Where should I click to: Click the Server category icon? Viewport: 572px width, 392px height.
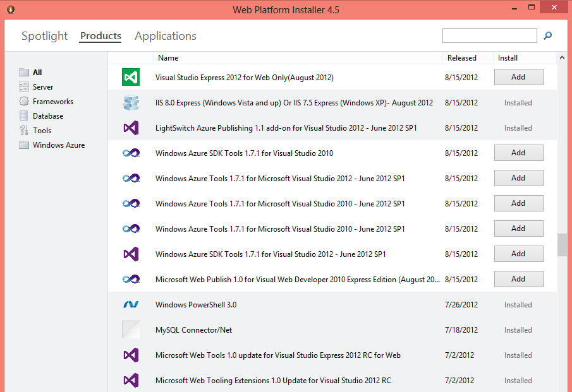tap(24, 86)
